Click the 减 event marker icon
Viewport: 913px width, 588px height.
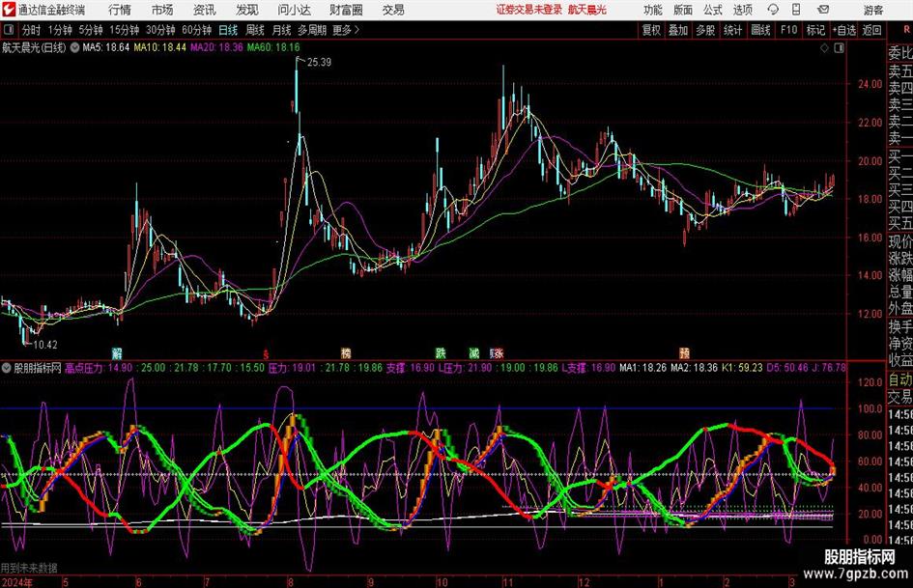coord(474,352)
